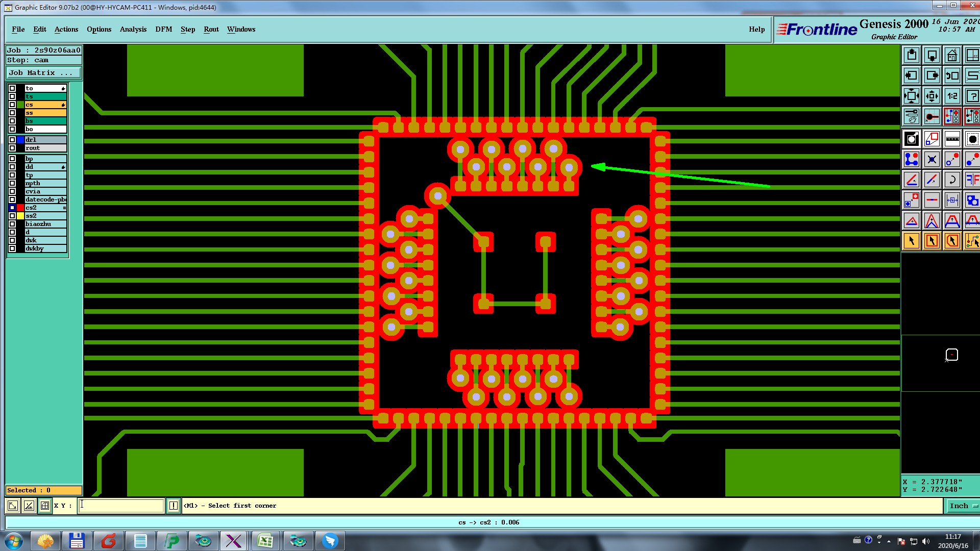Select the rectangle arrow selection tool
980x551 pixels.
pyautogui.click(x=932, y=241)
